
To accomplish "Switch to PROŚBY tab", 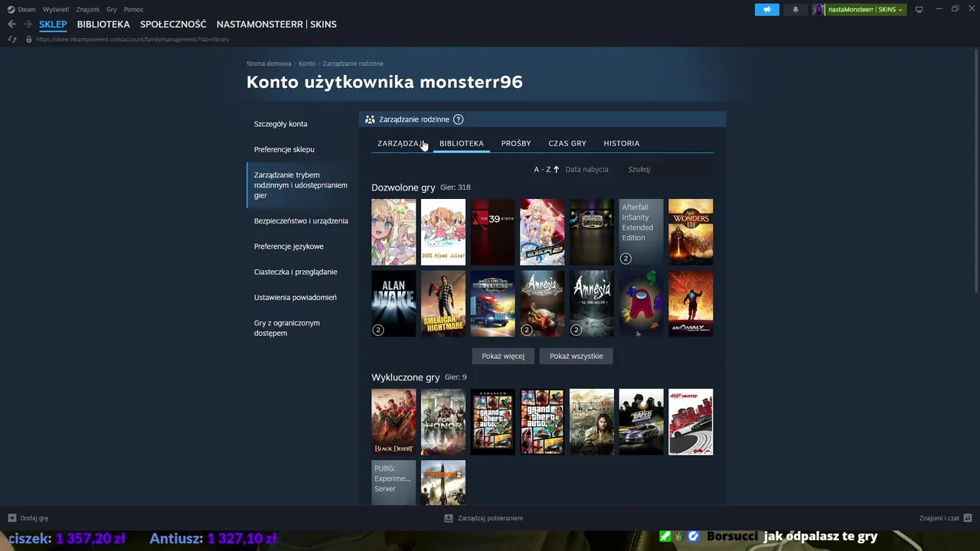I will click(516, 143).
